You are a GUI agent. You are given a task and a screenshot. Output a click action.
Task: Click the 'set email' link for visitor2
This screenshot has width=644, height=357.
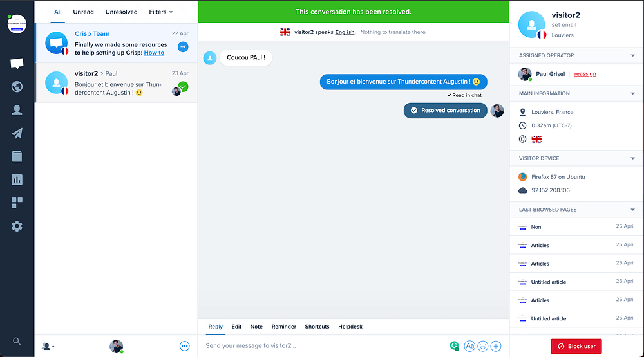pyautogui.click(x=564, y=25)
